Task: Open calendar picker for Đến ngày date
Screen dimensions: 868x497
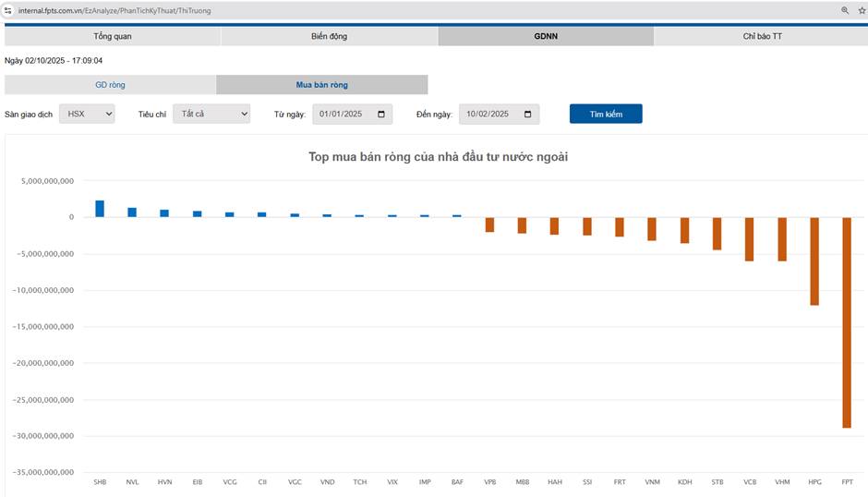Action: click(x=528, y=114)
